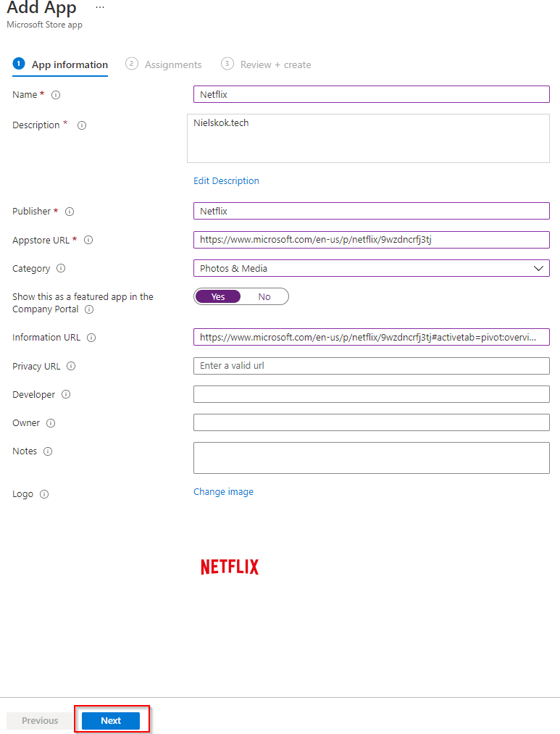Click the info icon next to Information URL

[92, 338]
